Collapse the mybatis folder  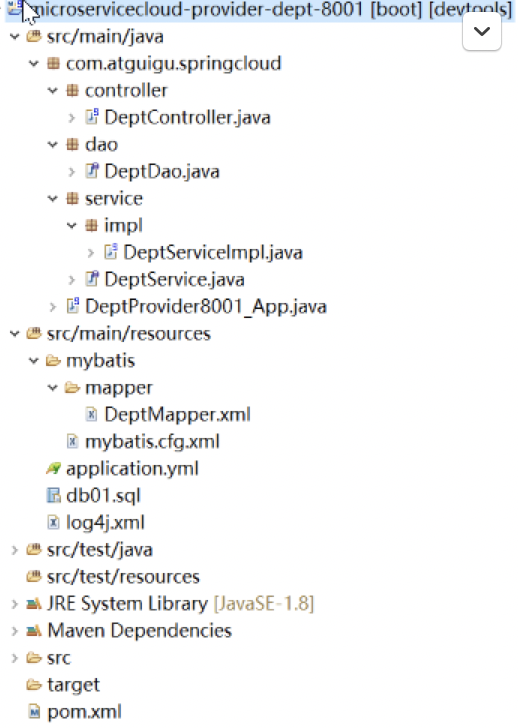coord(34,360)
